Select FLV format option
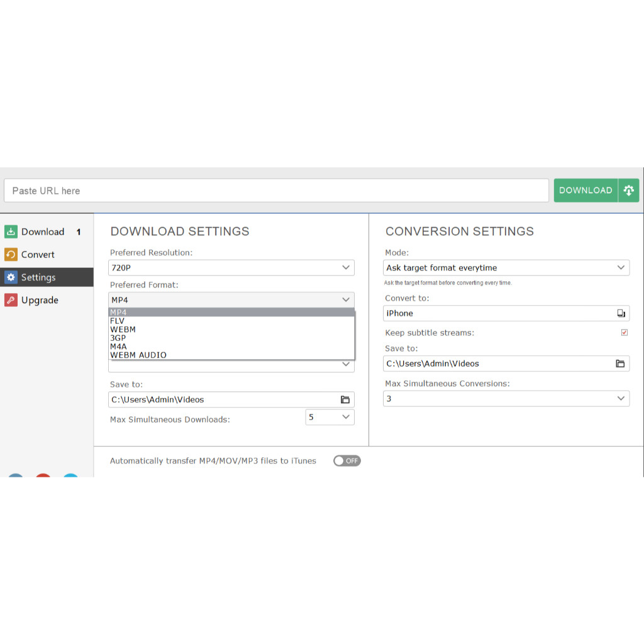The width and height of the screenshot is (644, 644). [118, 321]
